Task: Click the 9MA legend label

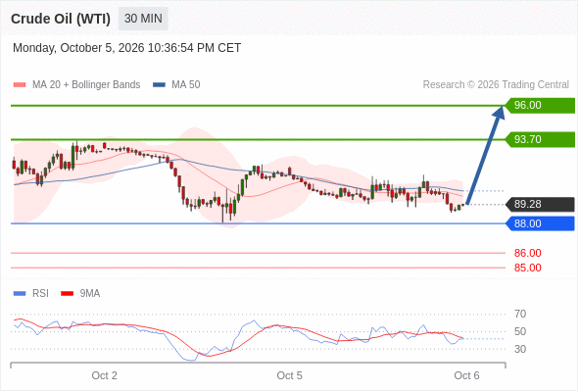Action: click(90, 294)
